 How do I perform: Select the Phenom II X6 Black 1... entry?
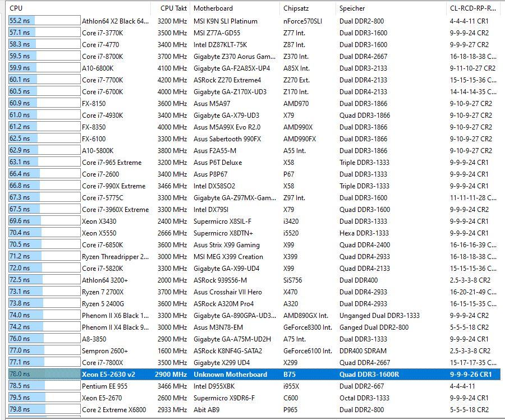(x=115, y=315)
